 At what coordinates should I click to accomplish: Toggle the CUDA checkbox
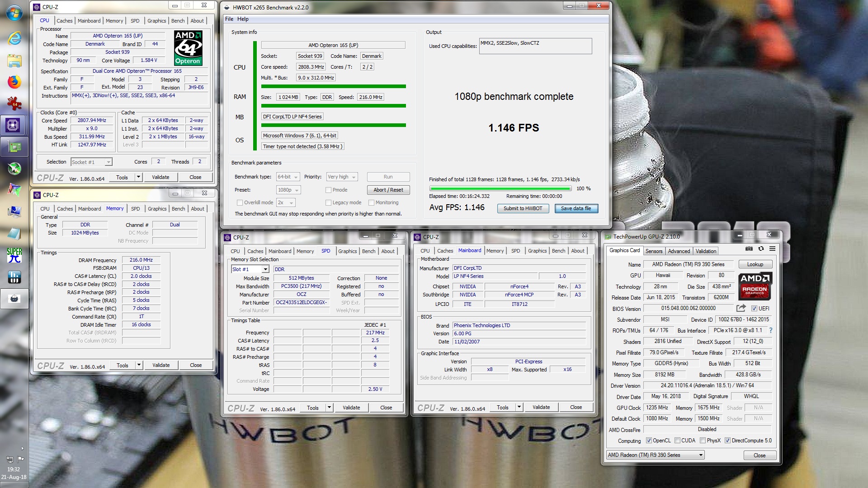click(678, 441)
